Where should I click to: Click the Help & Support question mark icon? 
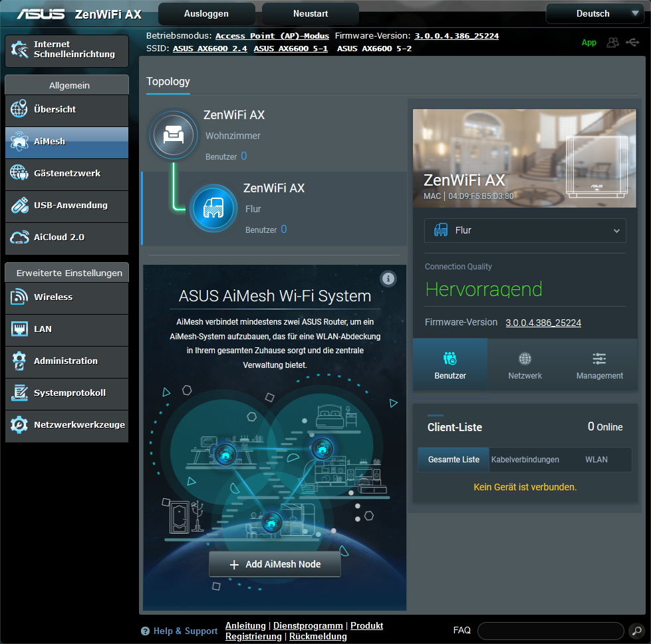point(145,631)
